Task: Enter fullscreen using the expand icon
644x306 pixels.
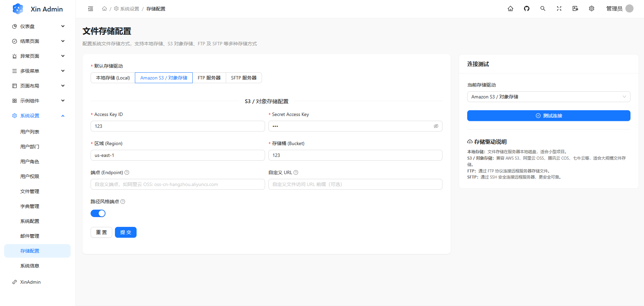Action: (x=559, y=8)
